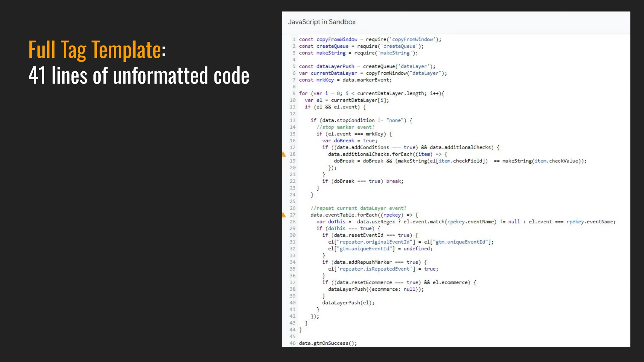Click line number 28 in the gutter

coord(292,222)
